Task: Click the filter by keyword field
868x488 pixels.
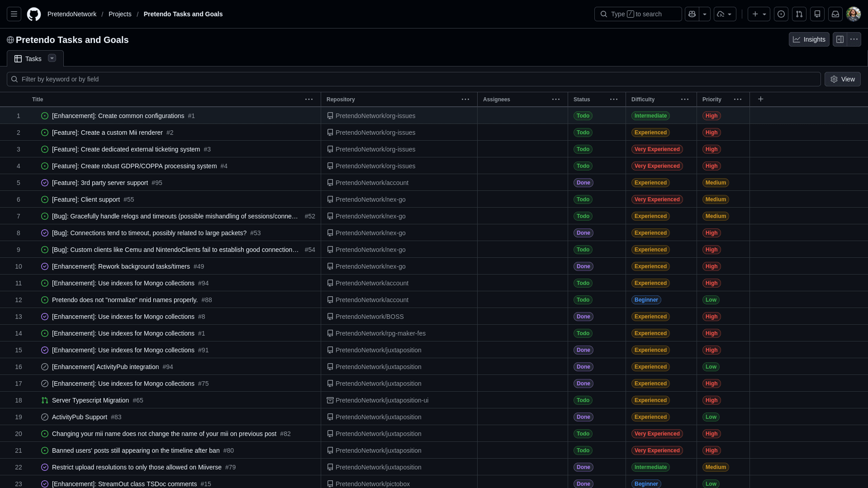Action: pos(414,79)
